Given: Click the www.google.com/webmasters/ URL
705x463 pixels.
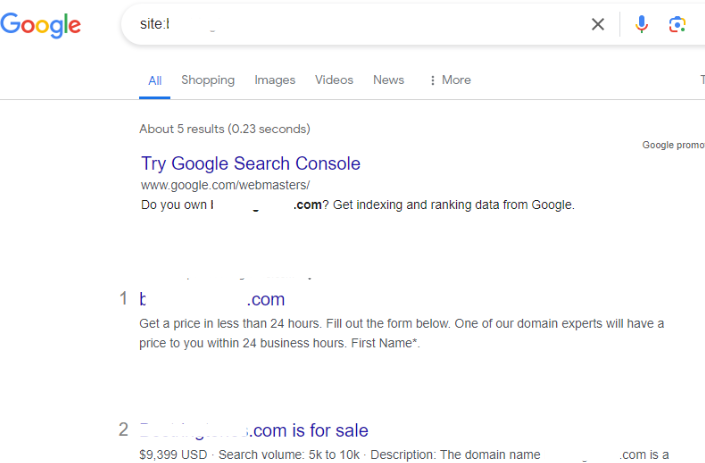Looking at the screenshot, I should click(225, 185).
